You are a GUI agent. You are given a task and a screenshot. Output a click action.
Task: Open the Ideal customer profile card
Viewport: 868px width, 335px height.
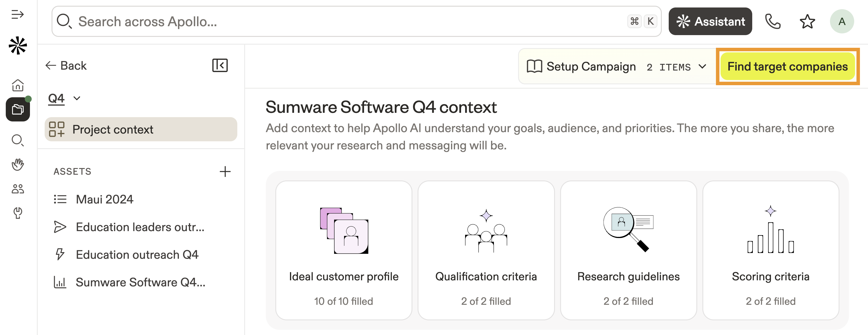click(x=343, y=250)
